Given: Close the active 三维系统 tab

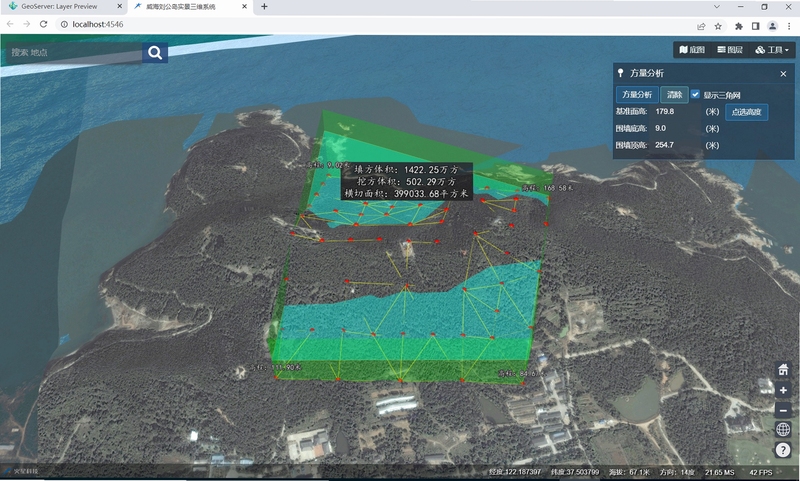Looking at the screenshot, I should pyautogui.click(x=244, y=7).
